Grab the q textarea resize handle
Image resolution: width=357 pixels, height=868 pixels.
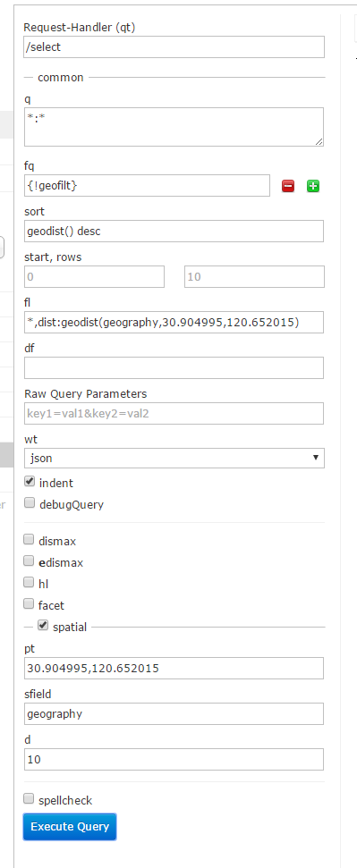319,142
